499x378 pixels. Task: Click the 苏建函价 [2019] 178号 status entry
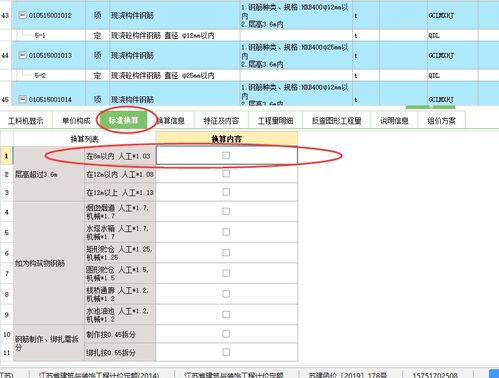coord(348,375)
